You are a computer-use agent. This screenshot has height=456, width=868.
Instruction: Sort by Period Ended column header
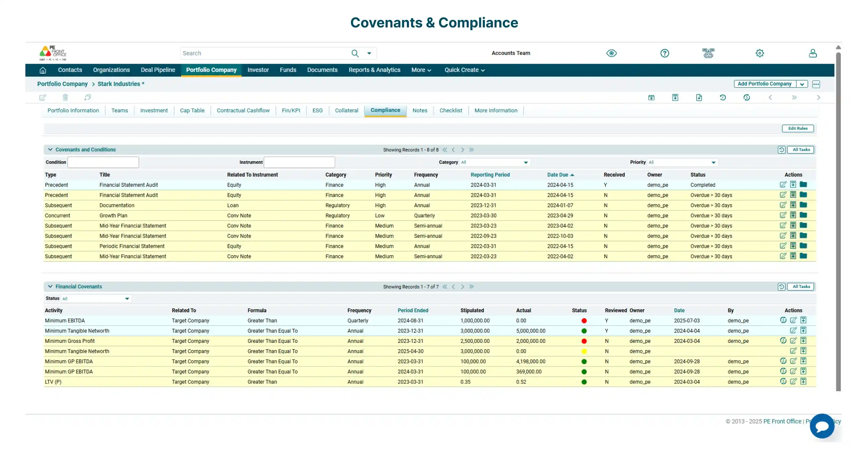(413, 311)
